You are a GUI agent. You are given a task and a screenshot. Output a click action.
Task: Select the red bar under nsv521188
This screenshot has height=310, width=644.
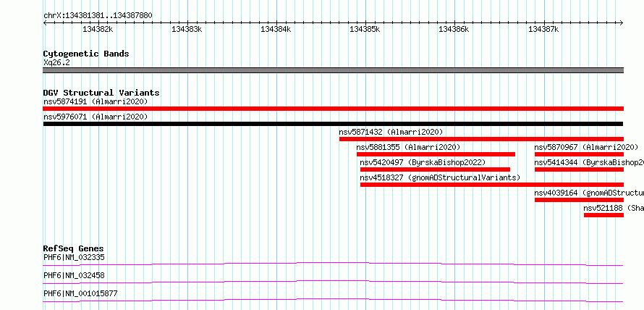[603, 215]
